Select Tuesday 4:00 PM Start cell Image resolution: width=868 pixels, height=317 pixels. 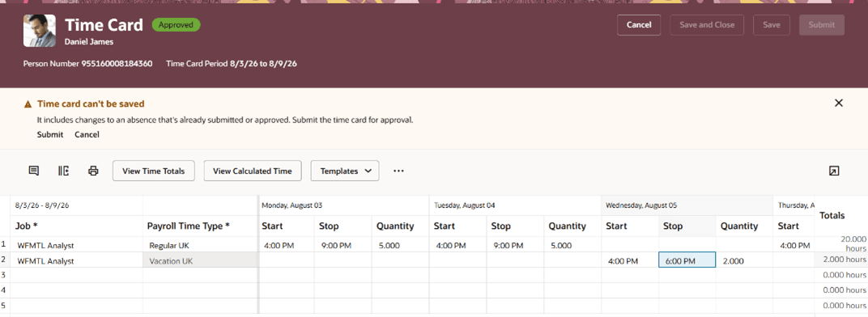pos(457,245)
